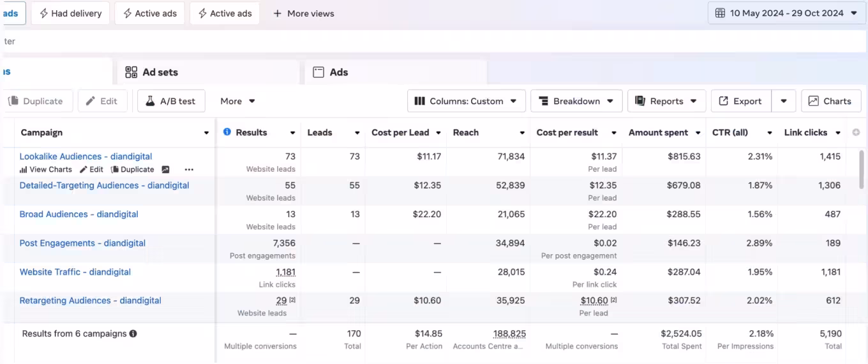
Task: Open Post Engagements - diandigital campaign
Action: point(82,243)
